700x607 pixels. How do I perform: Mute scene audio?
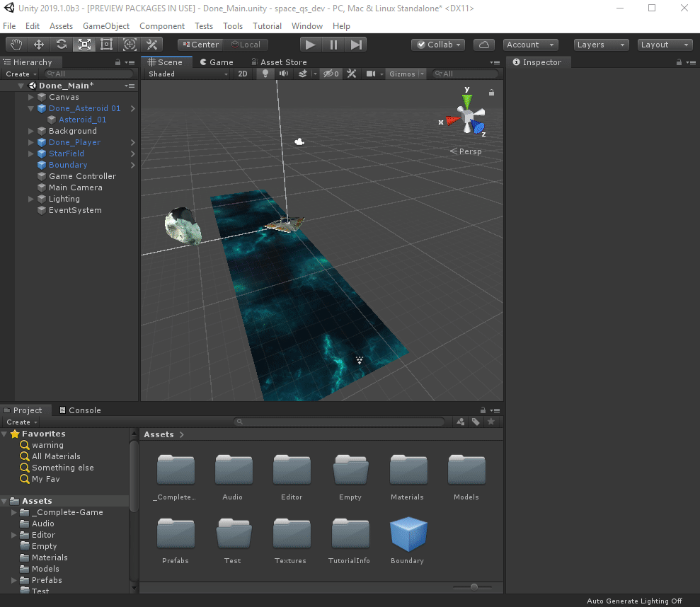[x=284, y=74]
